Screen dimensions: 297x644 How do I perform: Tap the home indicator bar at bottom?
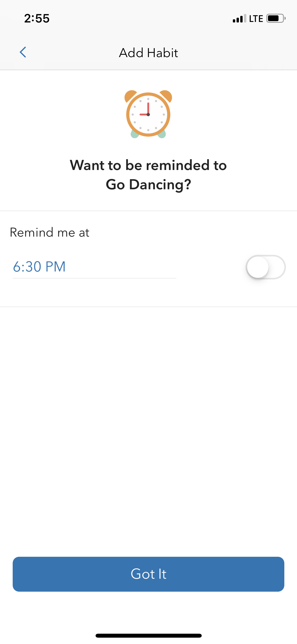[148, 636]
